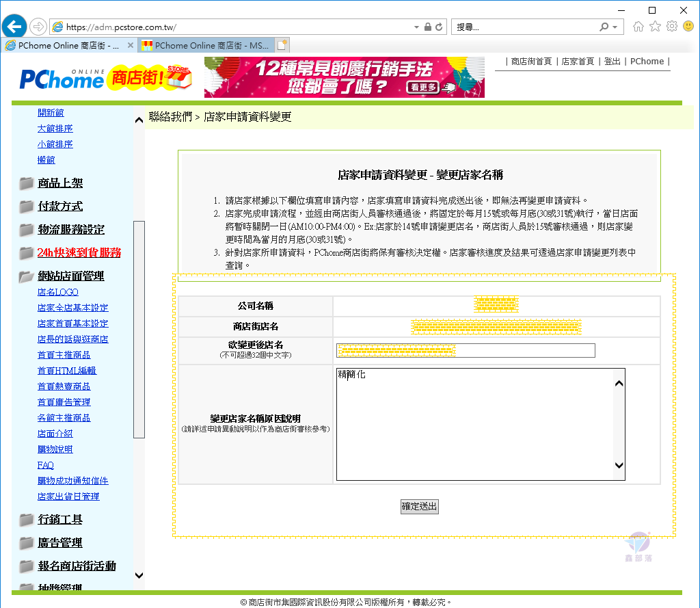Click the 大館排序 sidebar link
700x608 pixels.
pos(55,128)
